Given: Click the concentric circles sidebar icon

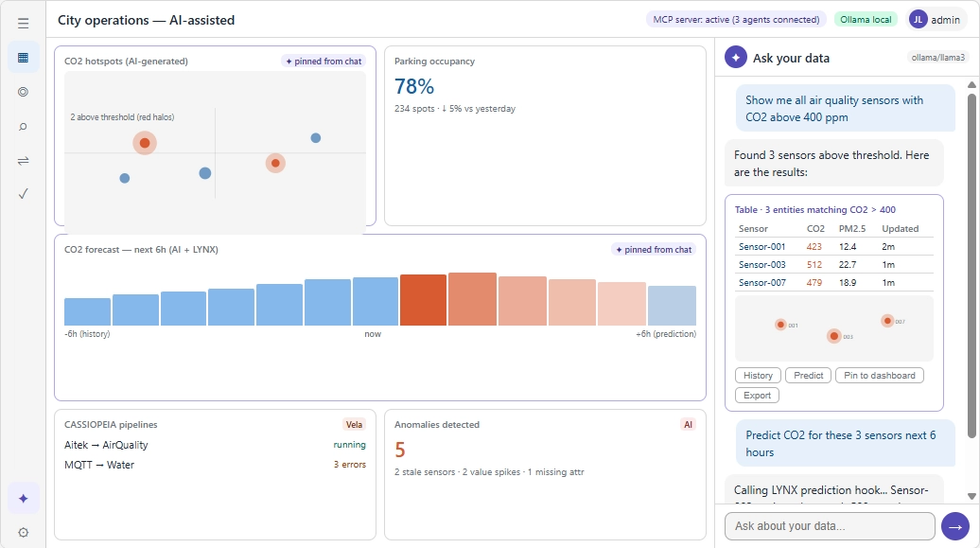Looking at the screenshot, I should click(23, 92).
